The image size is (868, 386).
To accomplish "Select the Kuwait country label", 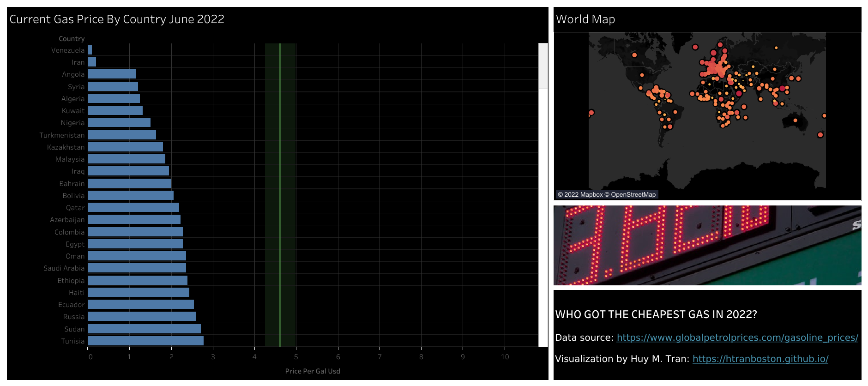I will tap(73, 111).
